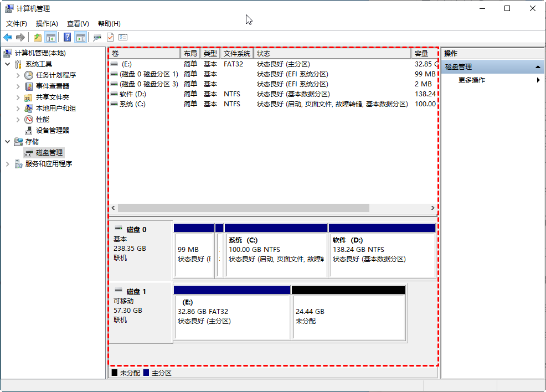Expand the 本地用户和组 node
The width and height of the screenshot is (546, 392).
point(18,109)
